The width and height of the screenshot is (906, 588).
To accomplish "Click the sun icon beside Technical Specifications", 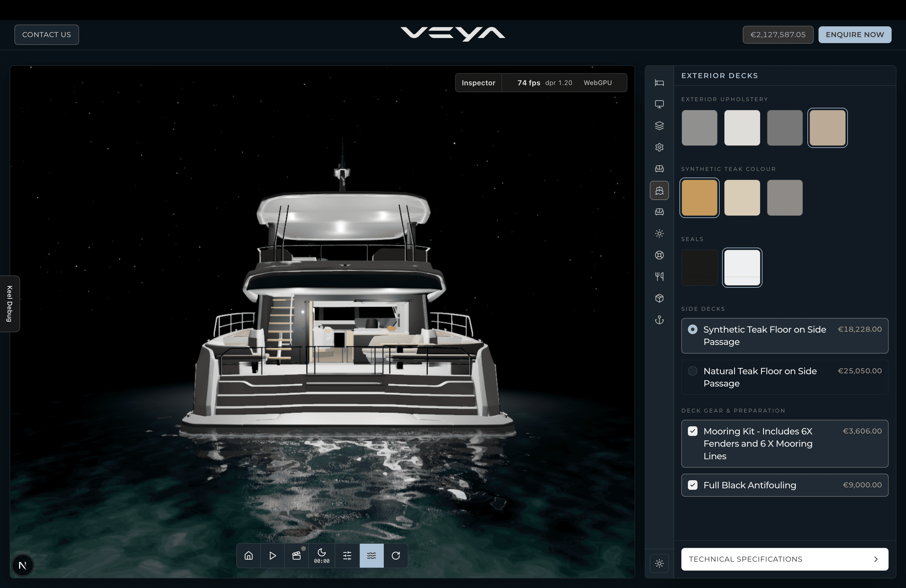I will pyautogui.click(x=659, y=563).
